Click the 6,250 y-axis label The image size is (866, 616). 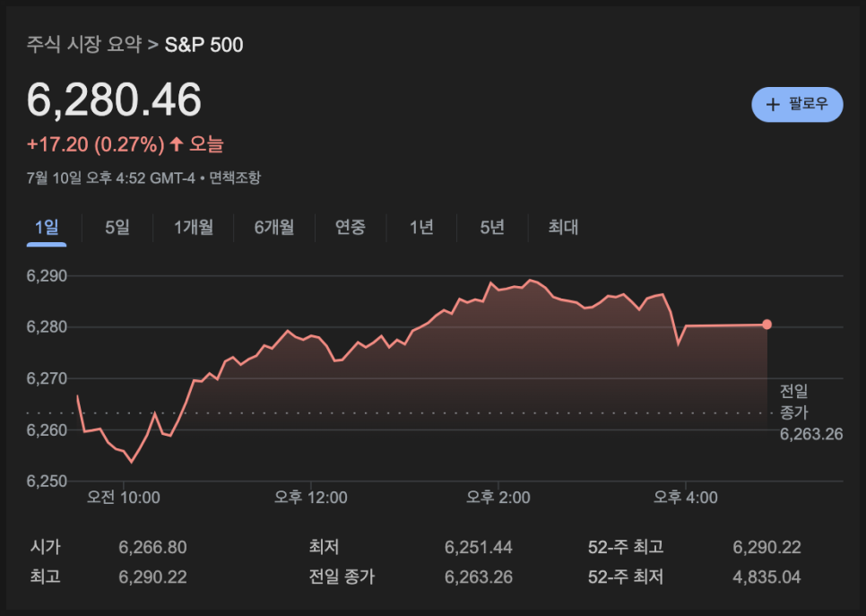tap(47, 482)
